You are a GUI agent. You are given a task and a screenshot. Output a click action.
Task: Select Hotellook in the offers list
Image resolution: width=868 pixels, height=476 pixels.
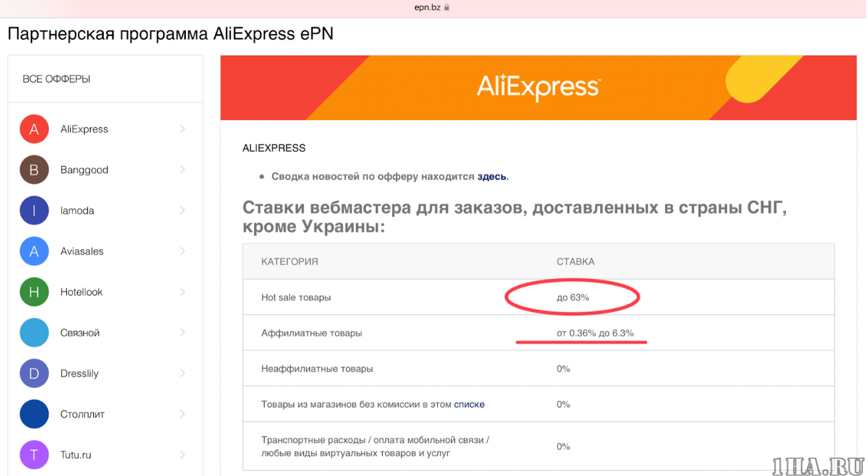tap(81, 292)
